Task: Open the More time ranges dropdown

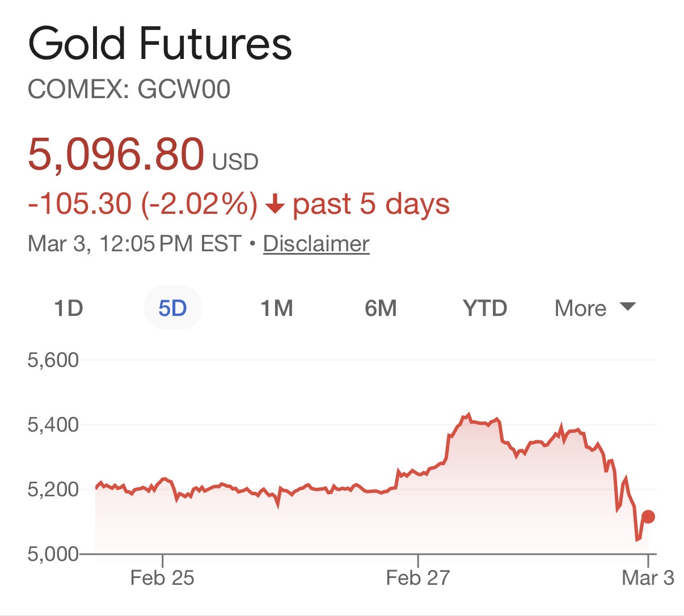Action: (x=580, y=309)
